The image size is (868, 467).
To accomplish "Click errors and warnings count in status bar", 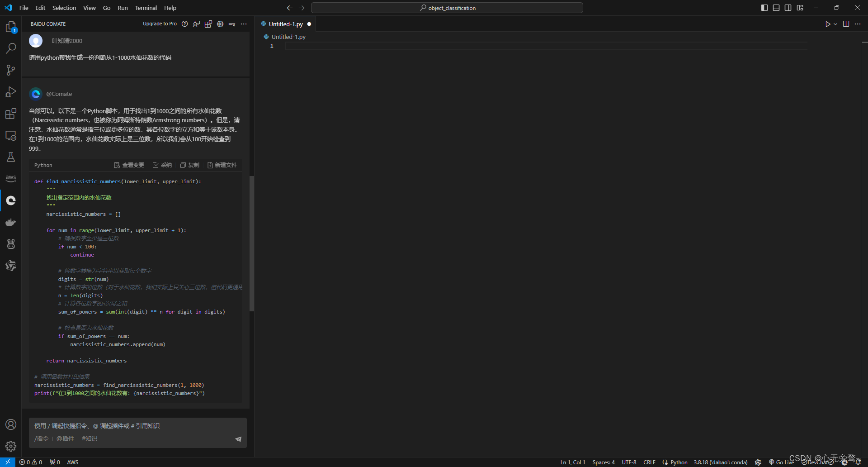I will (31, 462).
